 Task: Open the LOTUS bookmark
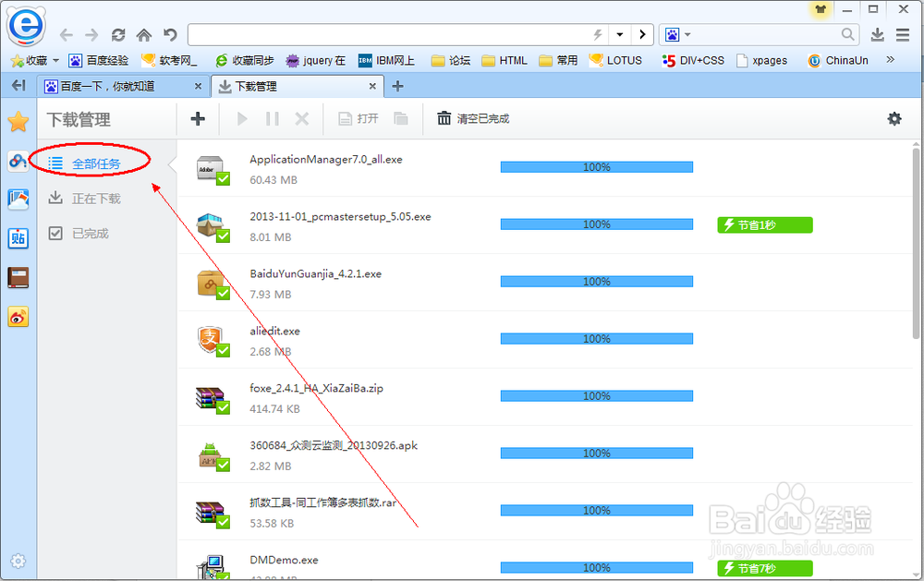click(615, 61)
